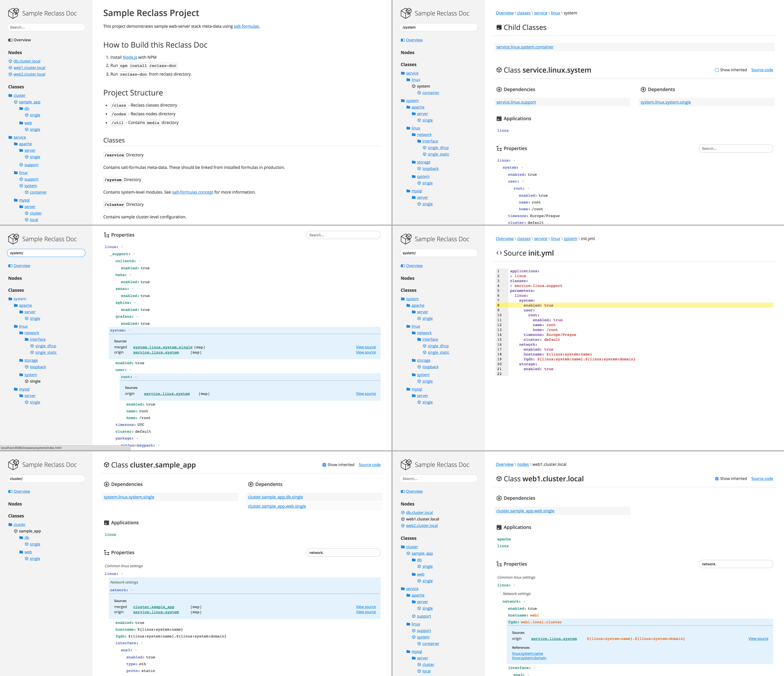
Task: Click the Overview panel icon in the sidebar
Action: [x=10, y=40]
